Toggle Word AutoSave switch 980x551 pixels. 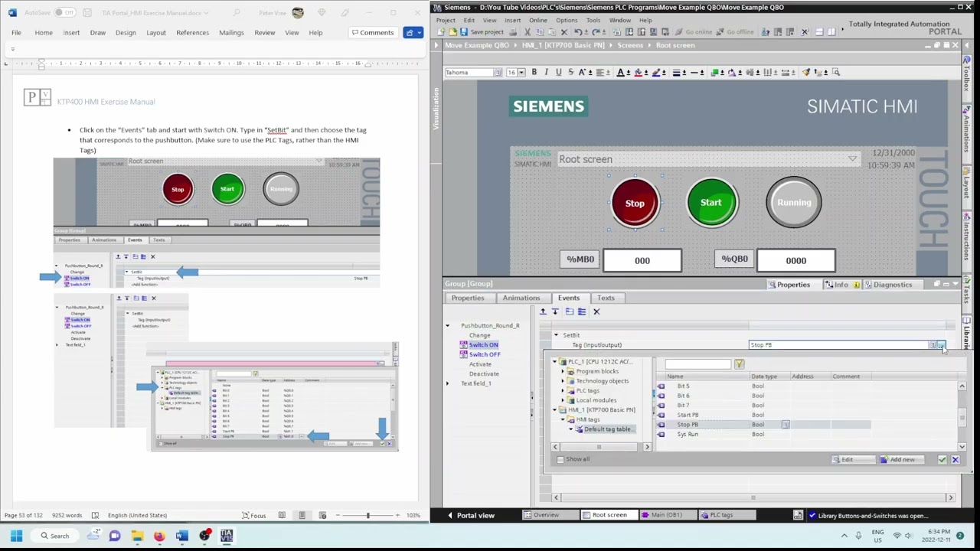click(64, 13)
